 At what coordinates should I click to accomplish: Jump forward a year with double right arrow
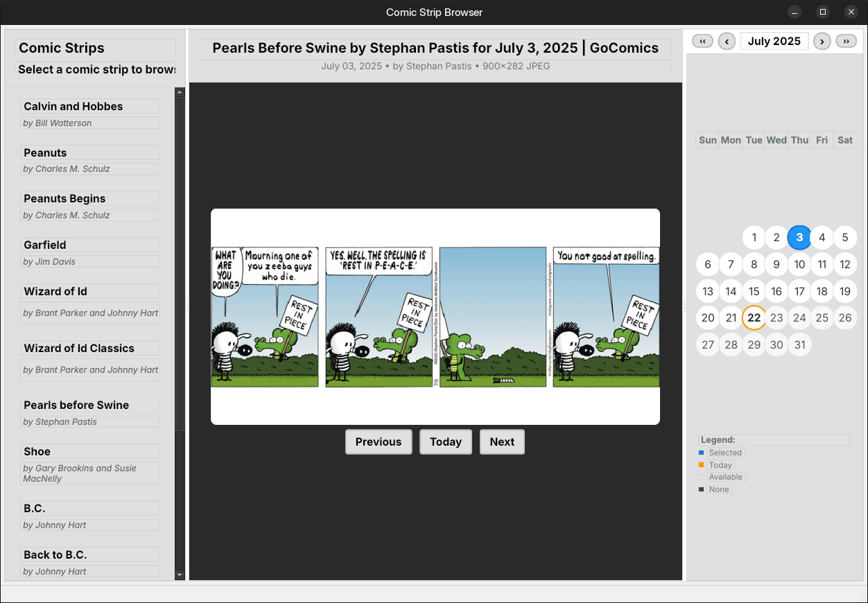tap(846, 42)
